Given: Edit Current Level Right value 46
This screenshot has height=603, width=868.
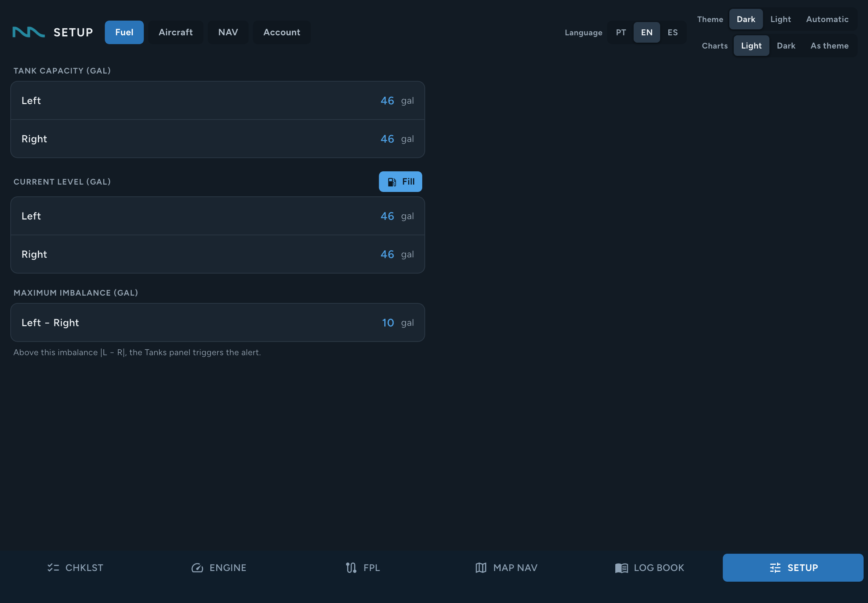Looking at the screenshot, I should (x=387, y=254).
